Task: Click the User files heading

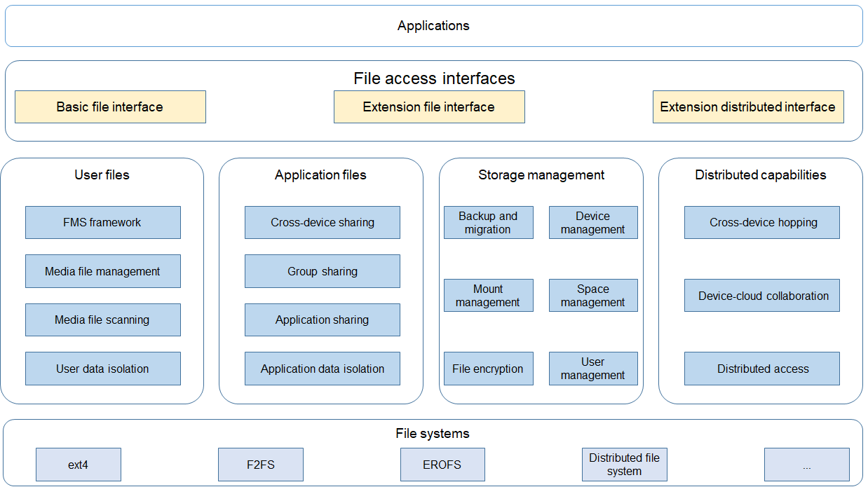Action: click(102, 175)
